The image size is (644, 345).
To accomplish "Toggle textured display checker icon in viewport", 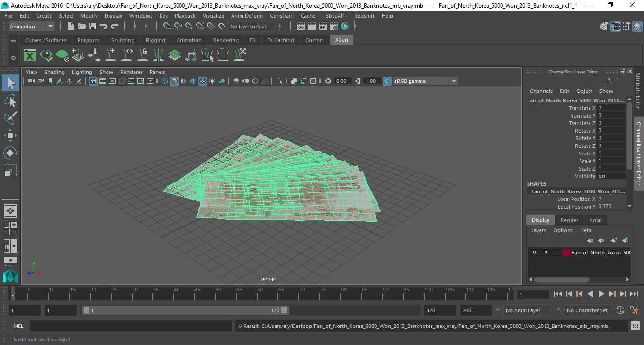I will tap(203, 81).
